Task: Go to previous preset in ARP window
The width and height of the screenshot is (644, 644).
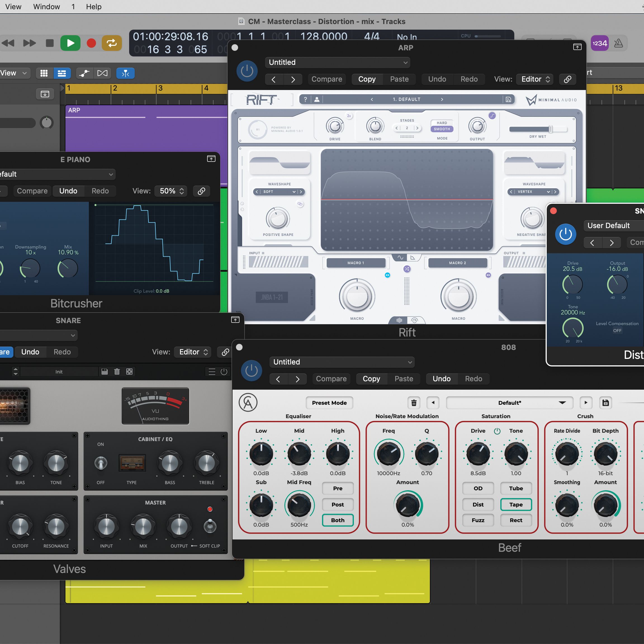Action: [274, 79]
